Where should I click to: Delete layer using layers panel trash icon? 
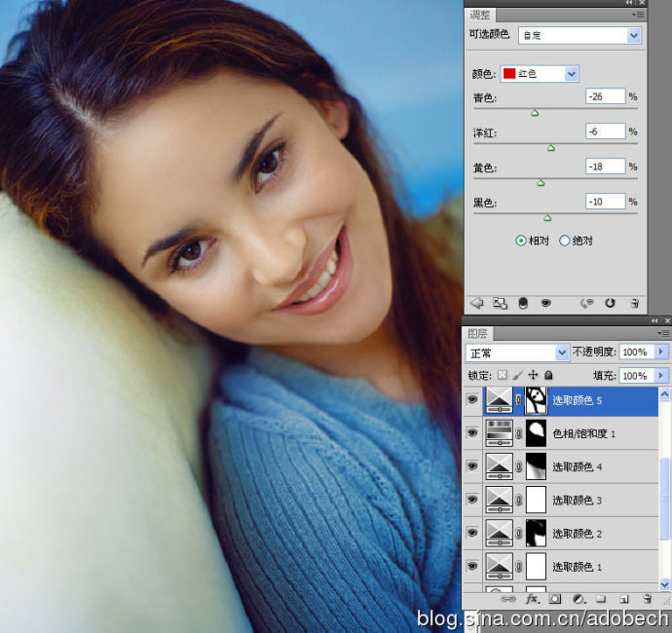click(646, 599)
